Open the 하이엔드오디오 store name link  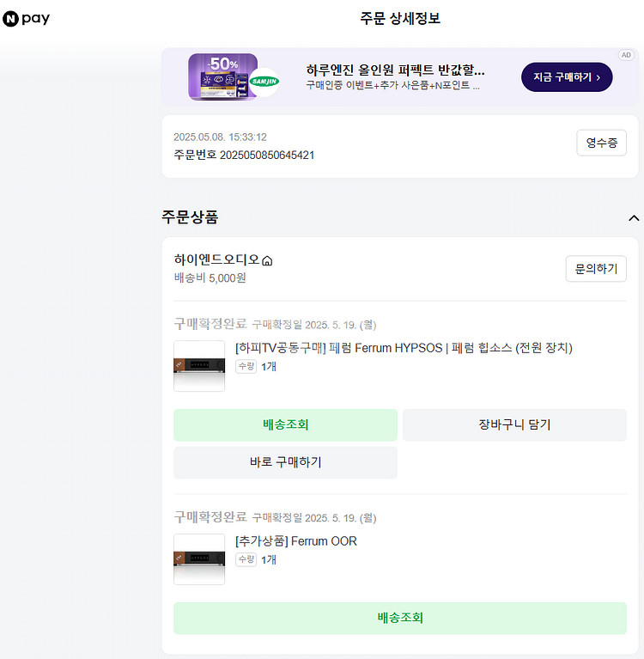[x=216, y=259]
